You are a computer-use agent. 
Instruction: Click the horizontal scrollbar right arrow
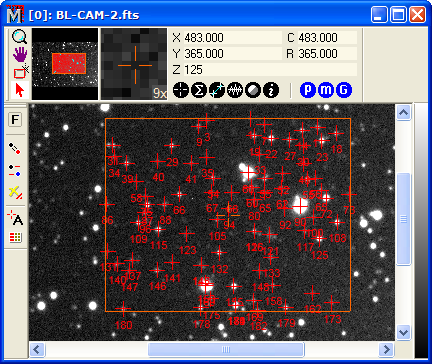(386, 350)
